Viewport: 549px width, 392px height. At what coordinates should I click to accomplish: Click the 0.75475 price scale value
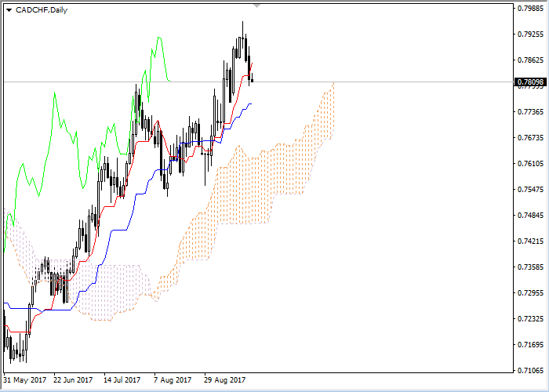tap(531, 190)
